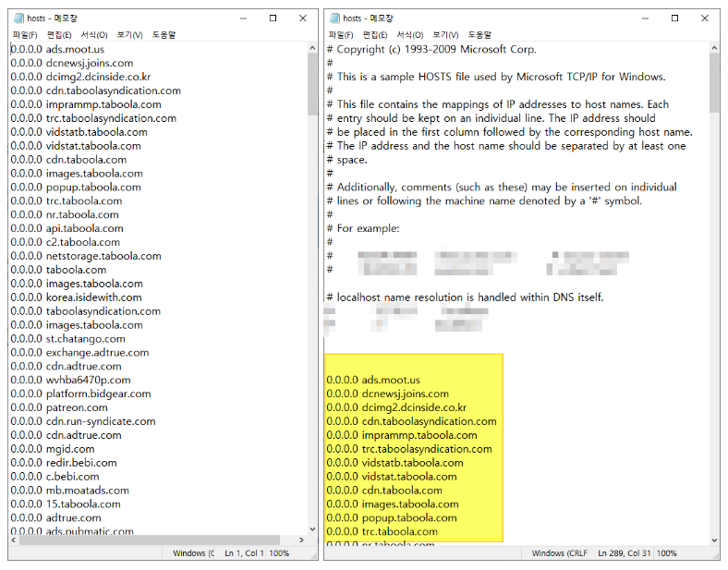Minimize the right hosts Notepad window
This screenshot has width=728, height=570.
645,18
